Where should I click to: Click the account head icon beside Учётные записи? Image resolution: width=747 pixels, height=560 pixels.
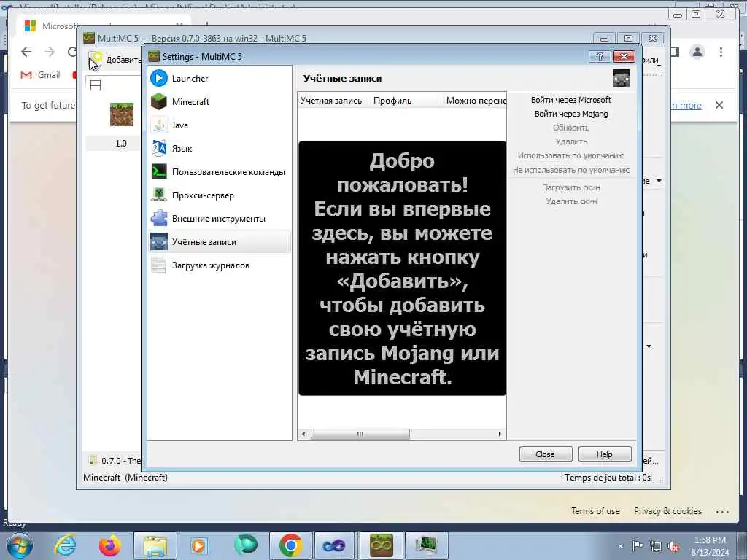pos(622,78)
